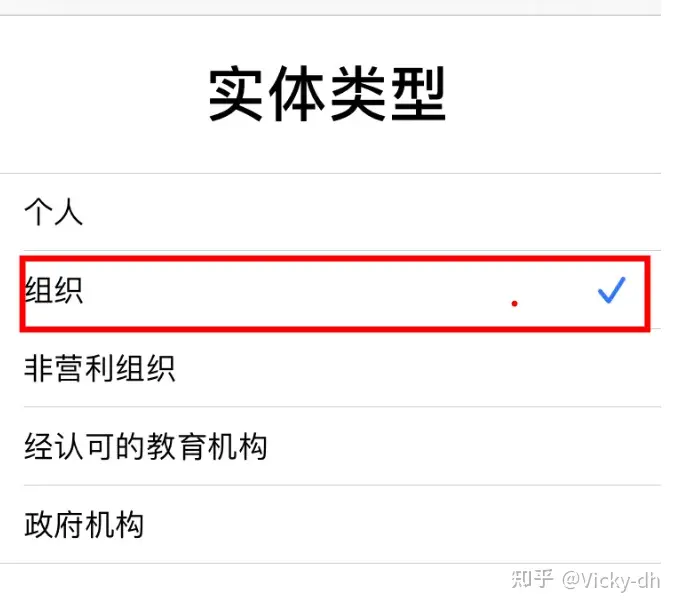Open the @Vicky-dh author watermark
677x610 pixels.
click(610, 580)
